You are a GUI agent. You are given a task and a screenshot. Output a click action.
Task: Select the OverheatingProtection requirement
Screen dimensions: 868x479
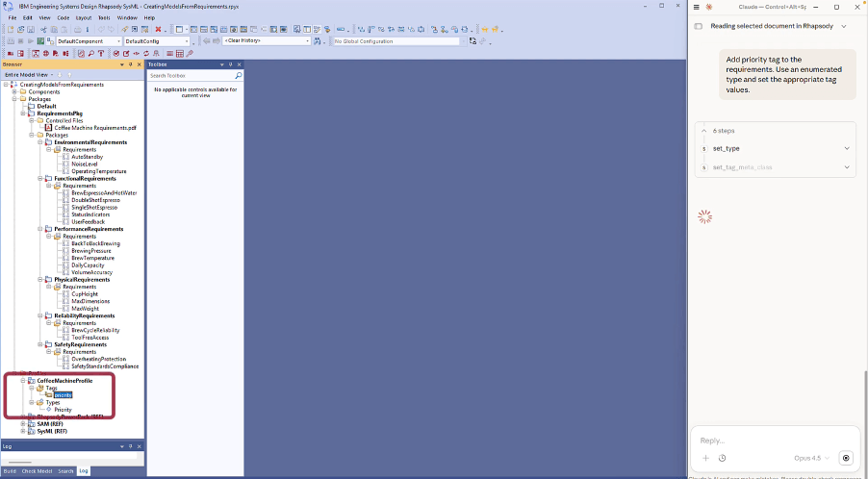pyautogui.click(x=98, y=359)
